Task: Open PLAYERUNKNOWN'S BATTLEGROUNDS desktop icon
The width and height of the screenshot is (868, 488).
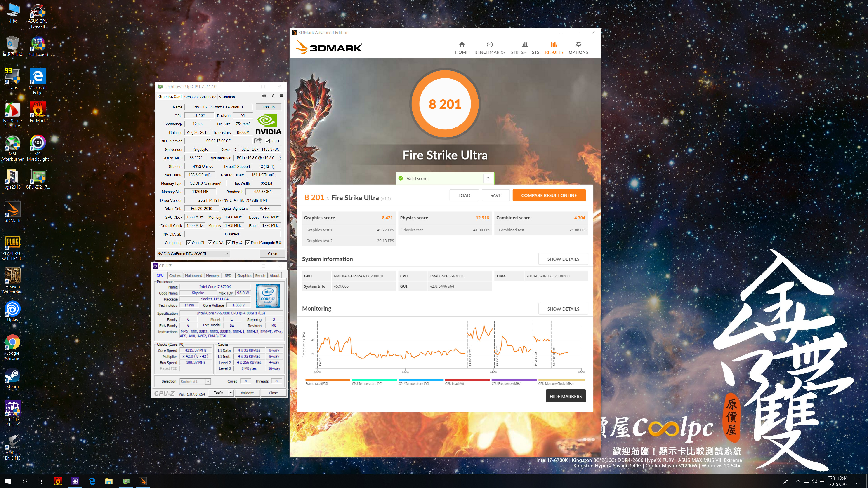Action: click(x=12, y=248)
